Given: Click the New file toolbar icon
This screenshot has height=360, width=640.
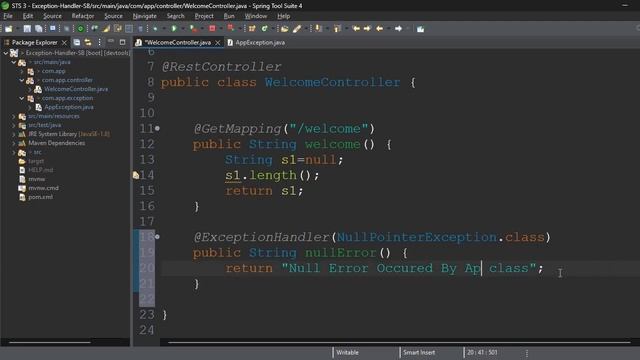Looking at the screenshot, I should (9, 29).
